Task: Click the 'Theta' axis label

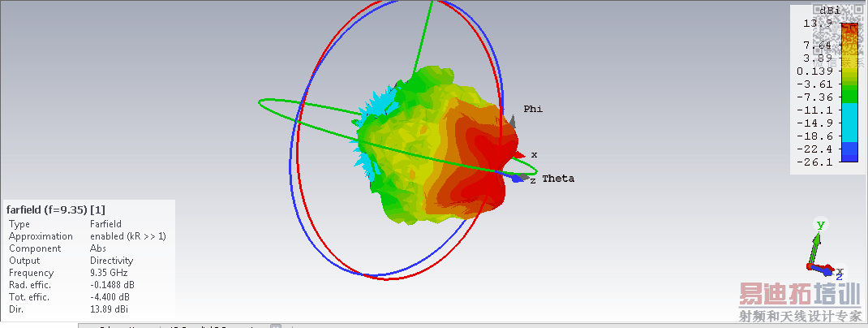Action: (x=558, y=179)
